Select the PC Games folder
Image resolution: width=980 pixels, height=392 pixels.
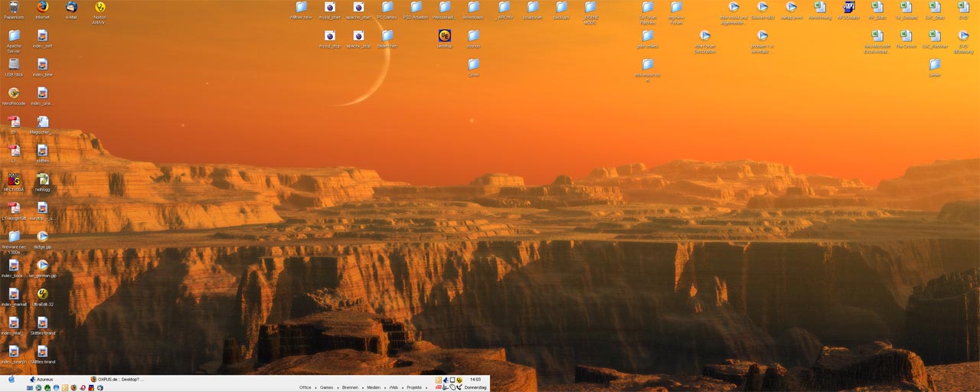click(x=387, y=7)
